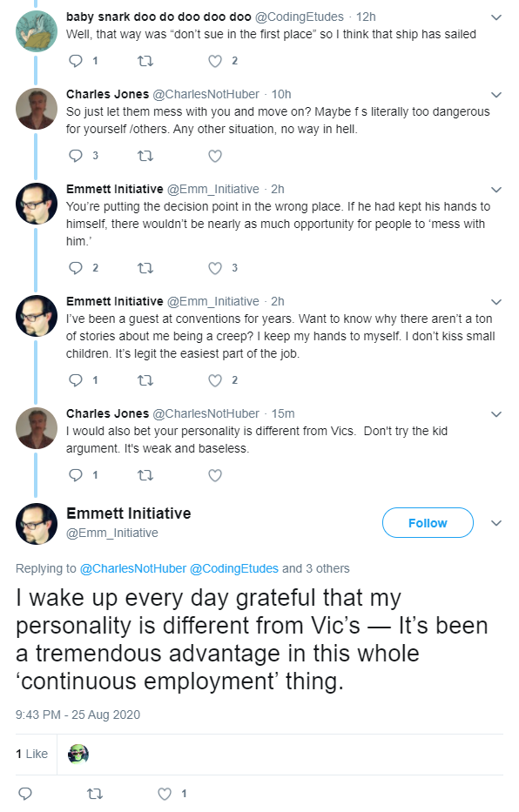Retweet the main 'continuous employment' tweet

94,794
